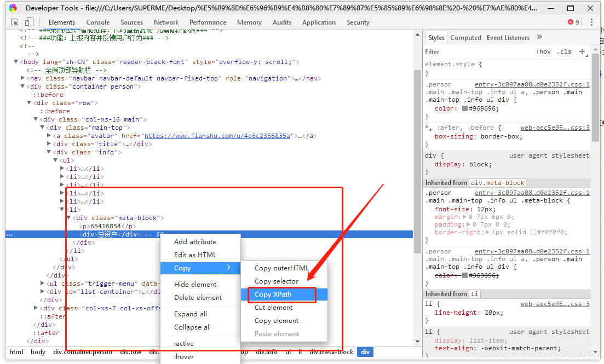Toggle the device toolbar icon
The width and height of the screenshot is (604, 364).
(29, 21)
